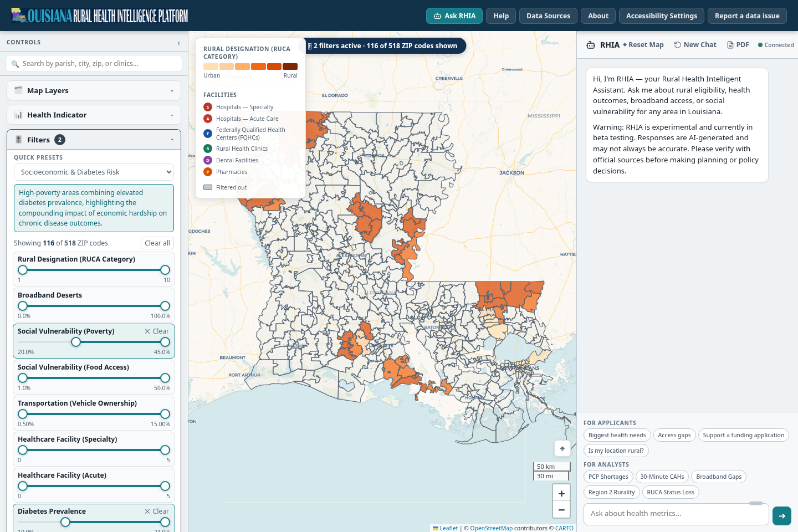Click the Poverty slider minimum handle
The width and height of the screenshot is (798, 532).
tap(76, 342)
